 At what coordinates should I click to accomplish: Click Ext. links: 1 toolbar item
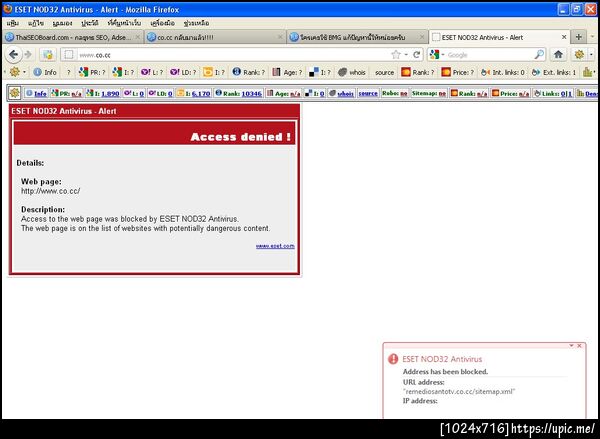pyautogui.click(x=554, y=72)
